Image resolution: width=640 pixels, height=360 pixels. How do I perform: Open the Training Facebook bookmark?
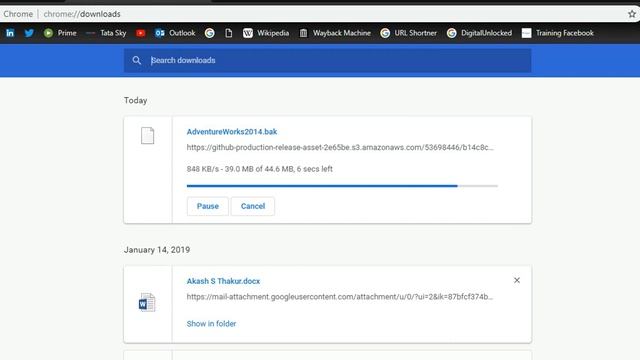558,33
